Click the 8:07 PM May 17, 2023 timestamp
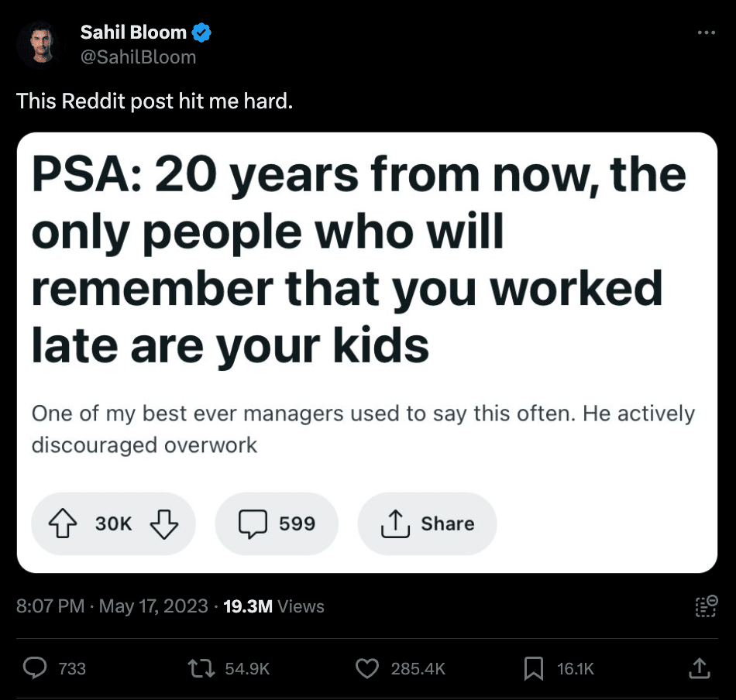 coord(112,606)
